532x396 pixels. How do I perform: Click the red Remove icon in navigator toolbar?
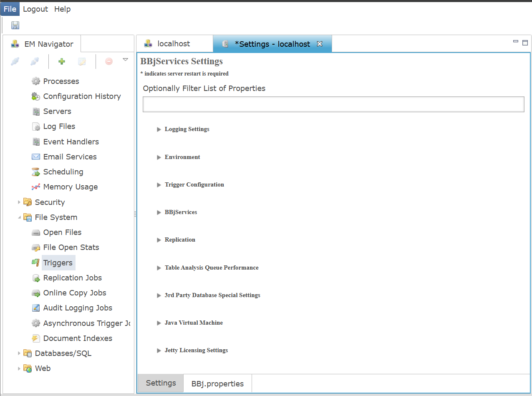109,61
